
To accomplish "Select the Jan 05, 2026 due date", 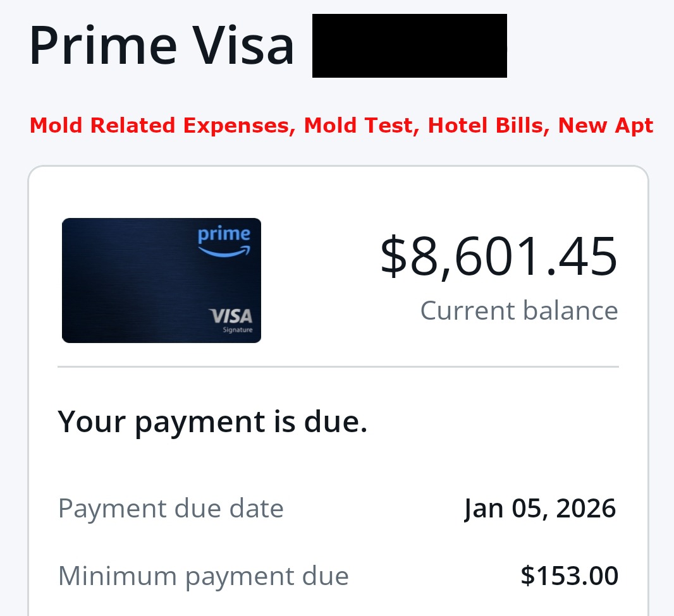I will tap(540, 508).
